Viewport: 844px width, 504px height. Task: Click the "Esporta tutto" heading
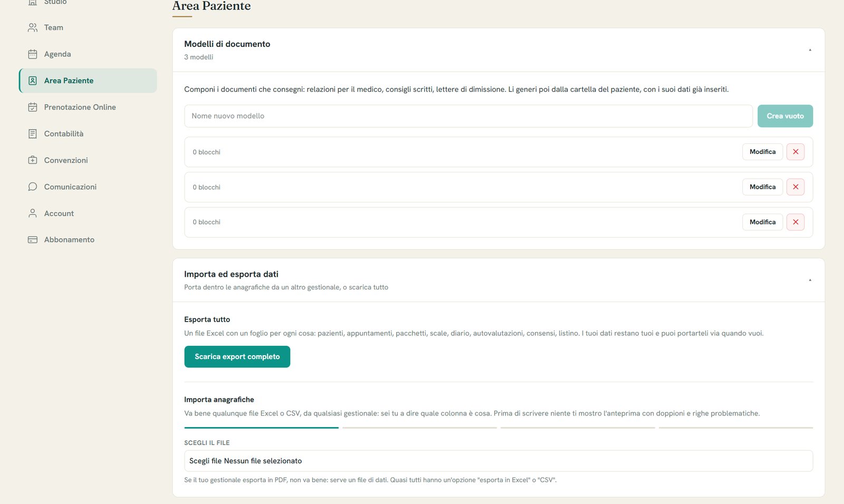(207, 319)
